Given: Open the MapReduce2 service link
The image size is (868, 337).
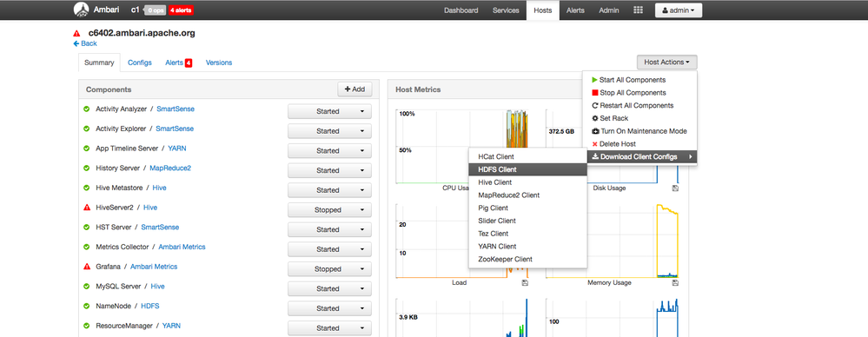Looking at the screenshot, I should click(170, 168).
